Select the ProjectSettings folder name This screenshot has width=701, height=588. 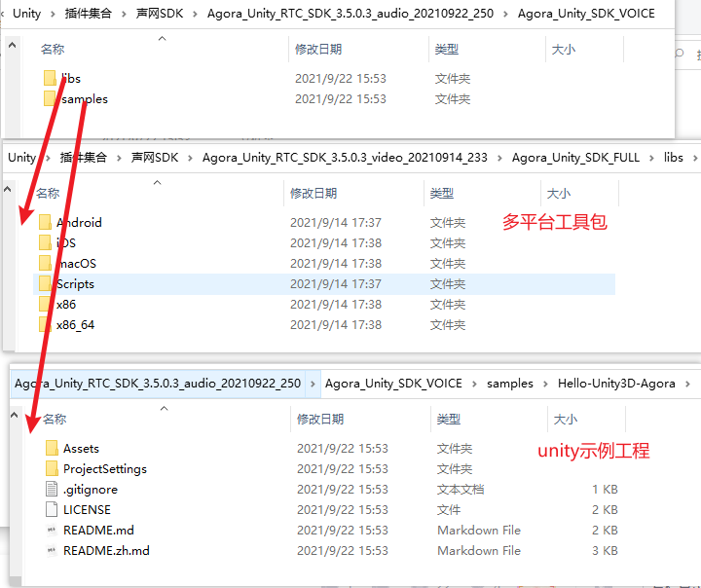[105, 469]
